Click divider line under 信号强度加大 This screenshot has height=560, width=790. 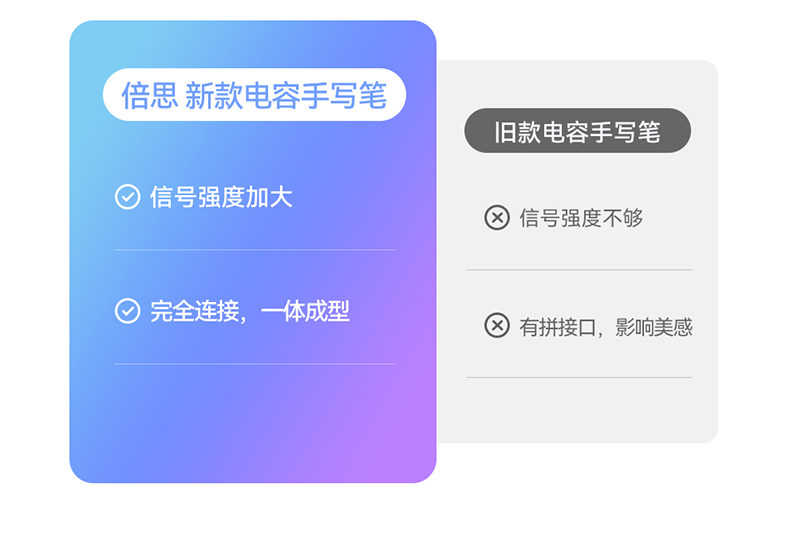(254, 250)
